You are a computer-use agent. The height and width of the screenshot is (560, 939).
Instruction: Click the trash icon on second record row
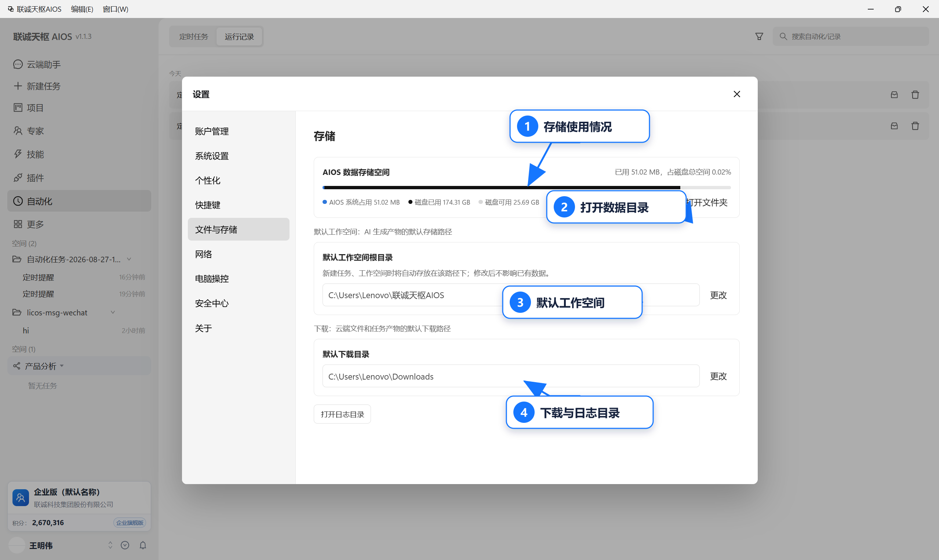(x=915, y=126)
